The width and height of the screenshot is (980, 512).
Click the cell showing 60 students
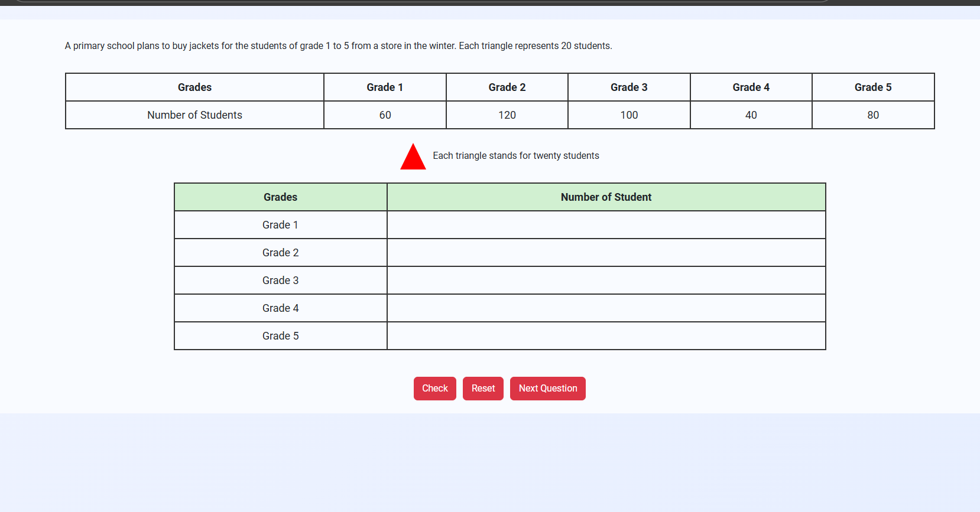click(385, 115)
